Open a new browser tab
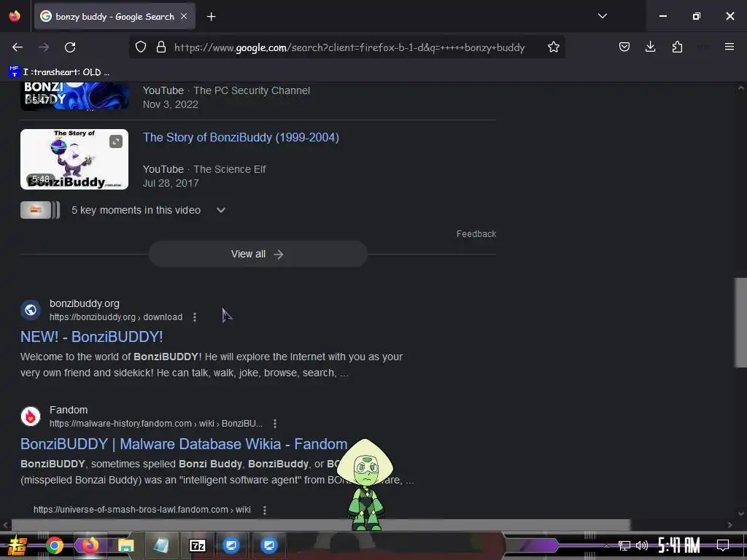Screen dimensions: 747x560 pyautogui.click(x=211, y=17)
